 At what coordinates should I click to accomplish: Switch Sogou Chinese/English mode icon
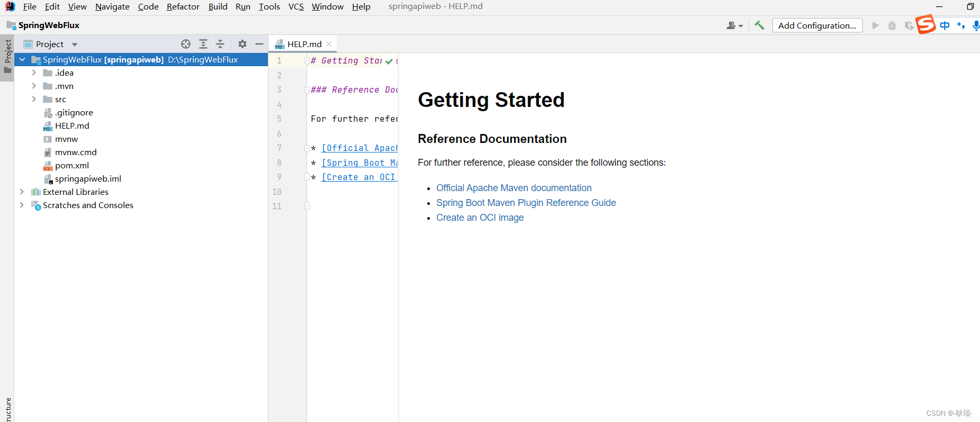point(945,25)
